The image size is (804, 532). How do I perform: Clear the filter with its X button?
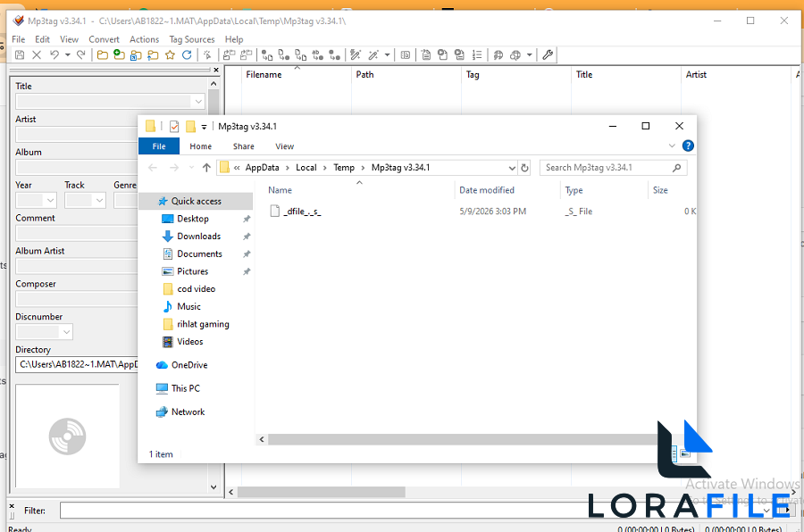[x=12, y=506]
